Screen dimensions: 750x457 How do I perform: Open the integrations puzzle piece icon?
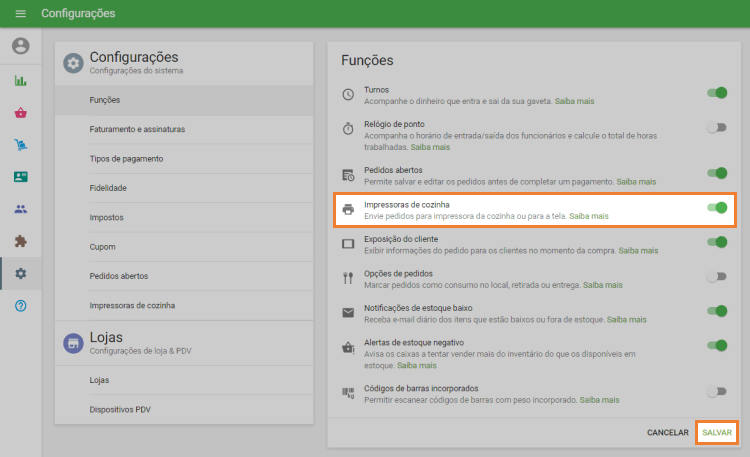pyautogui.click(x=21, y=241)
